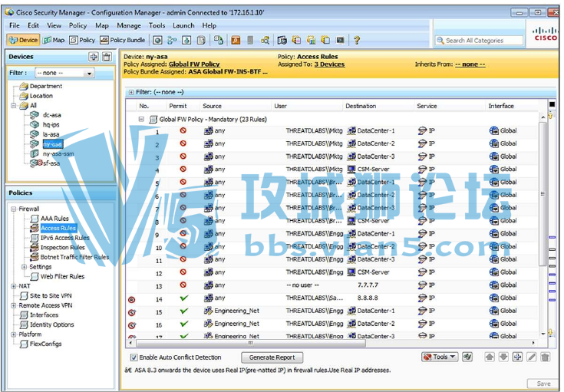Move selected rule down with arrow icon
564x392 pixels.
pos(503,357)
